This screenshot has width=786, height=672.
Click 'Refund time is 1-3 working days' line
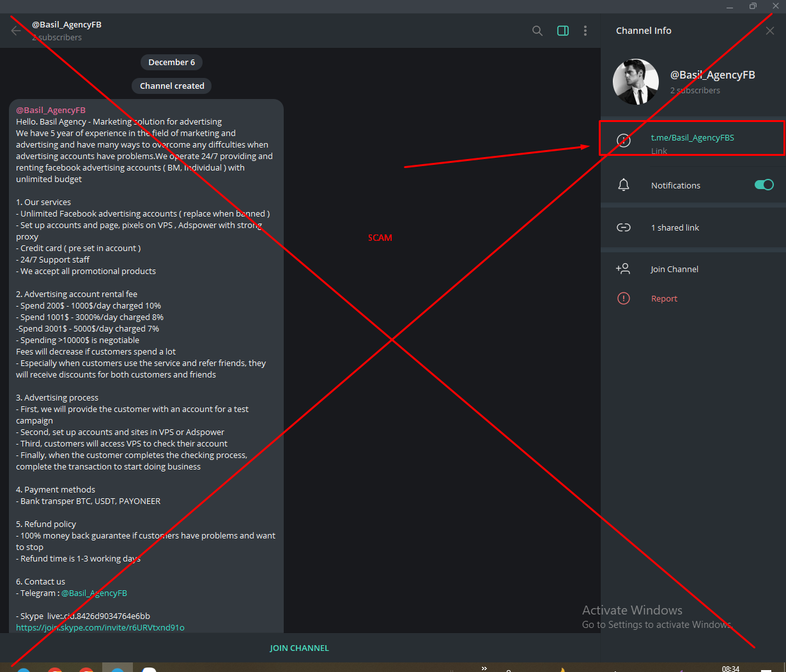click(78, 558)
